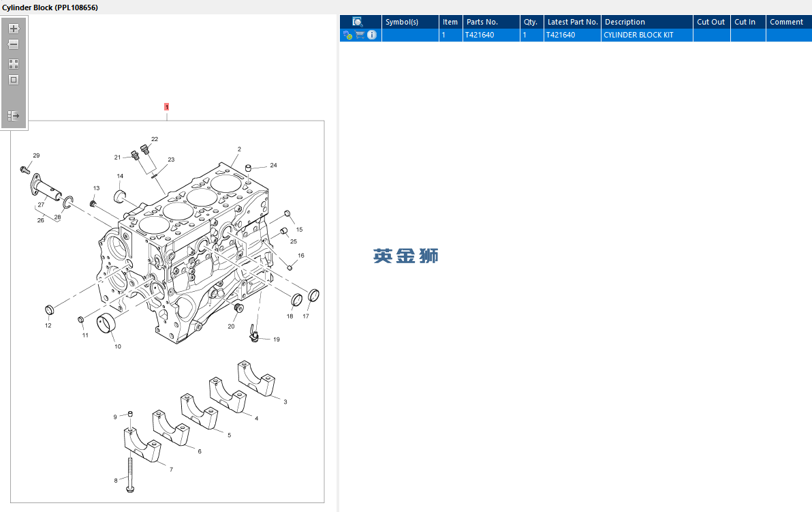Click the Cylinder Block (PPL108656) title
The width and height of the screenshot is (812, 512).
50,7
